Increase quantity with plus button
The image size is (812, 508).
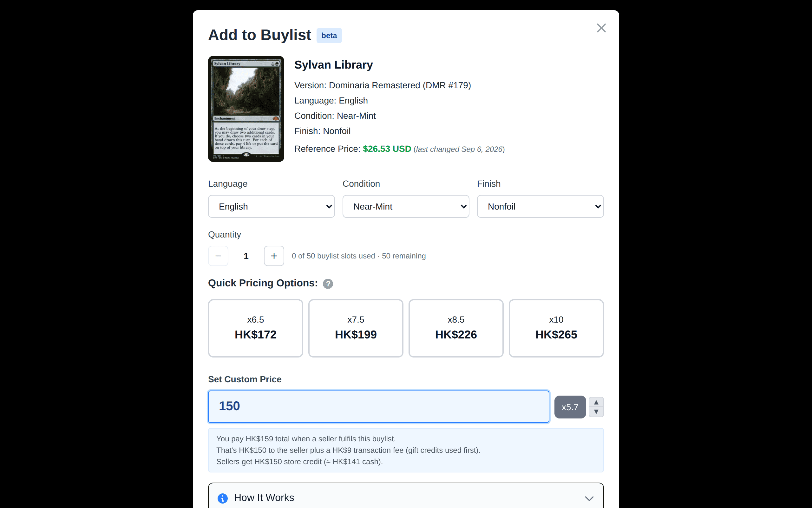(x=274, y=256)
